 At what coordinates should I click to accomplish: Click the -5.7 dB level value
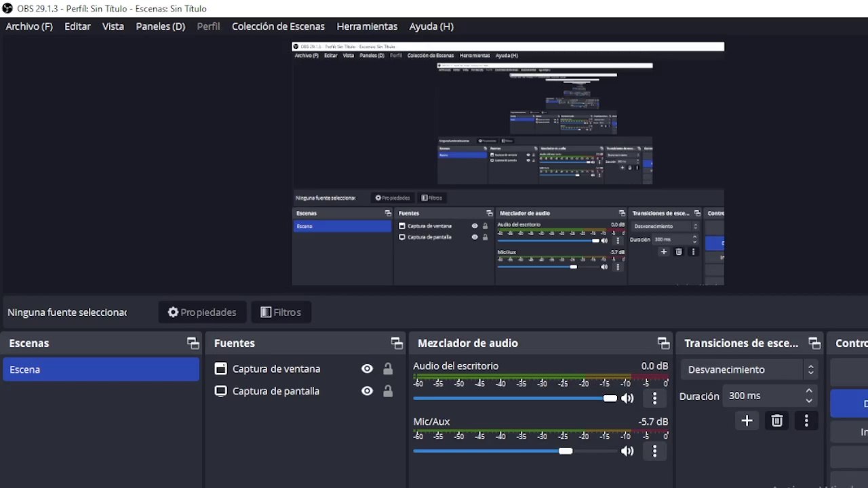tap(653, 422)
